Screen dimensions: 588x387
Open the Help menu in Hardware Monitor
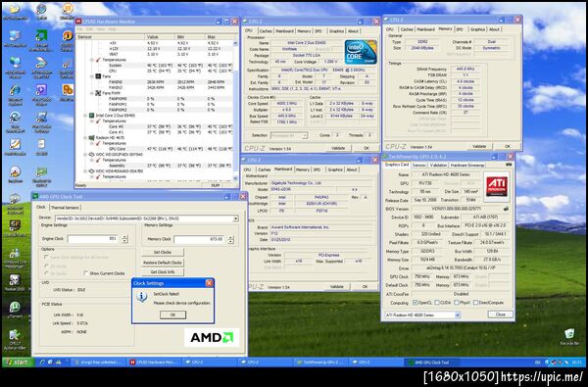(112, 29)
